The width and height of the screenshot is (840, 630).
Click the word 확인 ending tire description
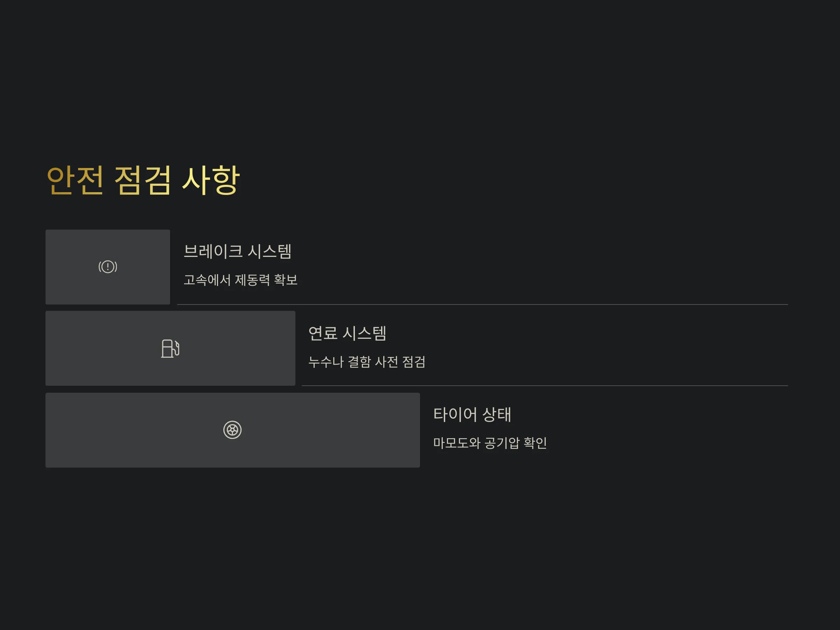[535, 443]
